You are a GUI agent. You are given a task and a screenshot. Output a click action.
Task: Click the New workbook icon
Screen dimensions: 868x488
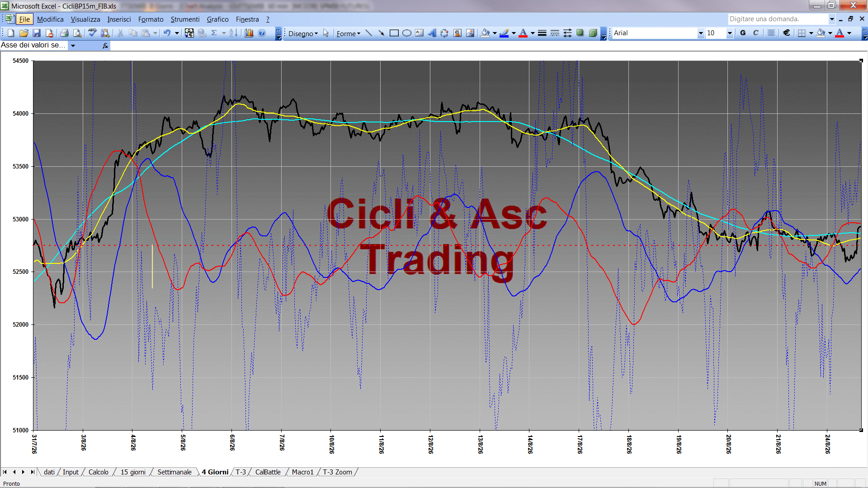tap(11, 33)
